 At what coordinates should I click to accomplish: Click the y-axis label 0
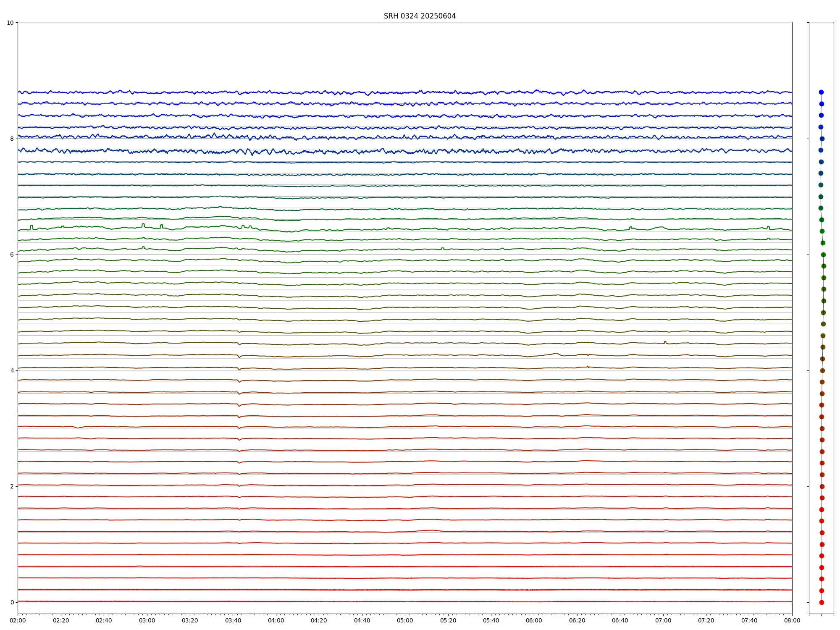pyautogui.click(x=12, y=602)
